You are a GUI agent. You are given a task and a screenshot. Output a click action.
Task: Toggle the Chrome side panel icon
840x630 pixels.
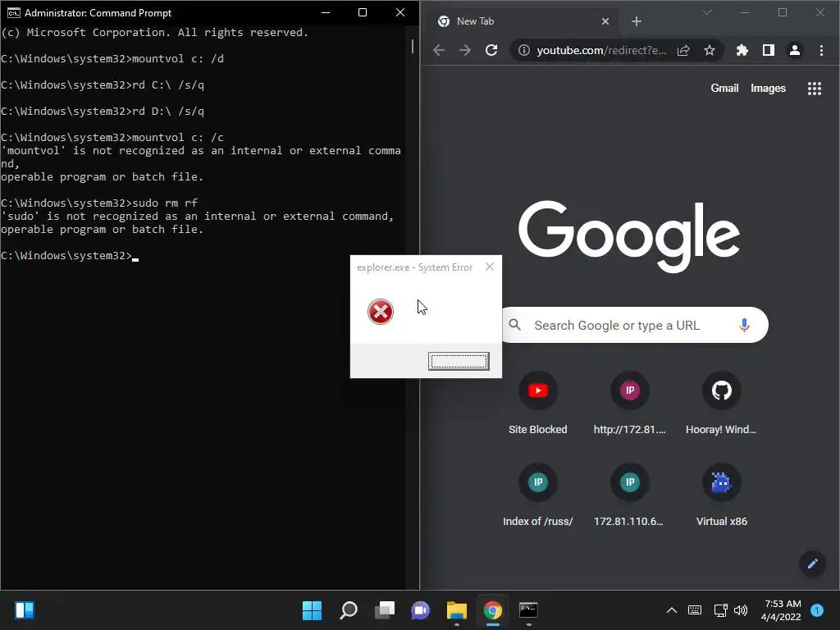pos(768,50)
